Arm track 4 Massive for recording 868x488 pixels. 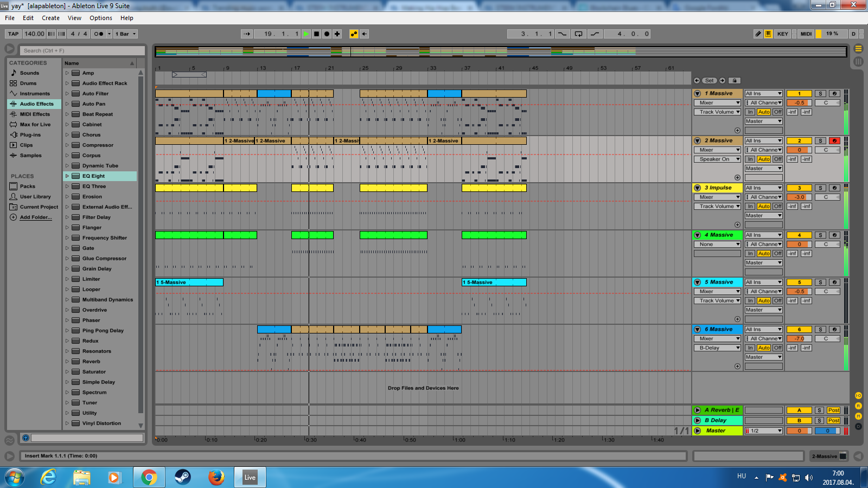834,235
